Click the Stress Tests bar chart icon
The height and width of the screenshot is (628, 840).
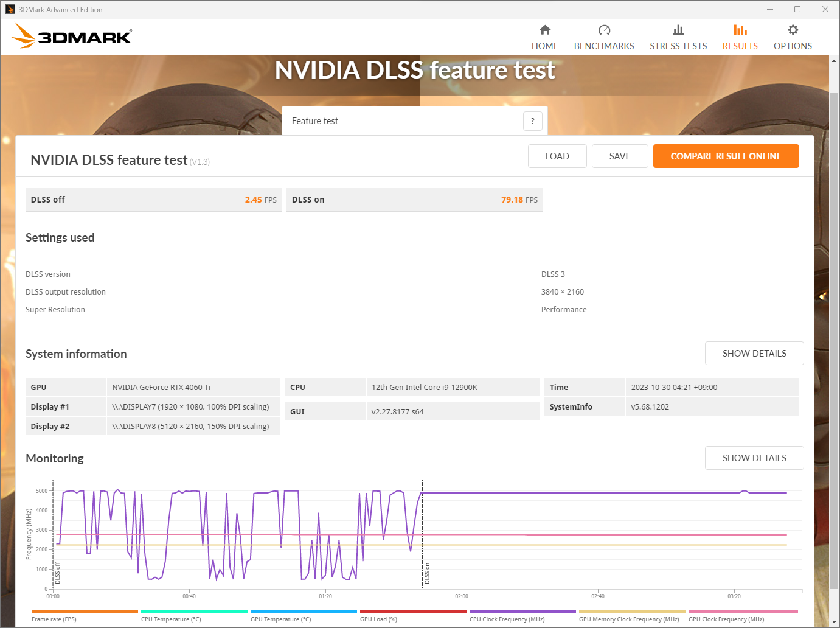coord(678,30)
